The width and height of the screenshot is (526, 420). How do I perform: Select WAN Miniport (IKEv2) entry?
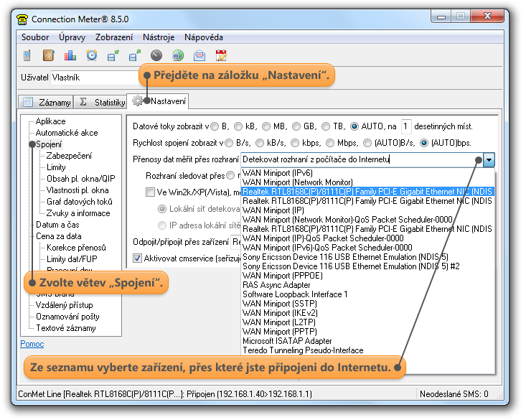pos(368,313)
